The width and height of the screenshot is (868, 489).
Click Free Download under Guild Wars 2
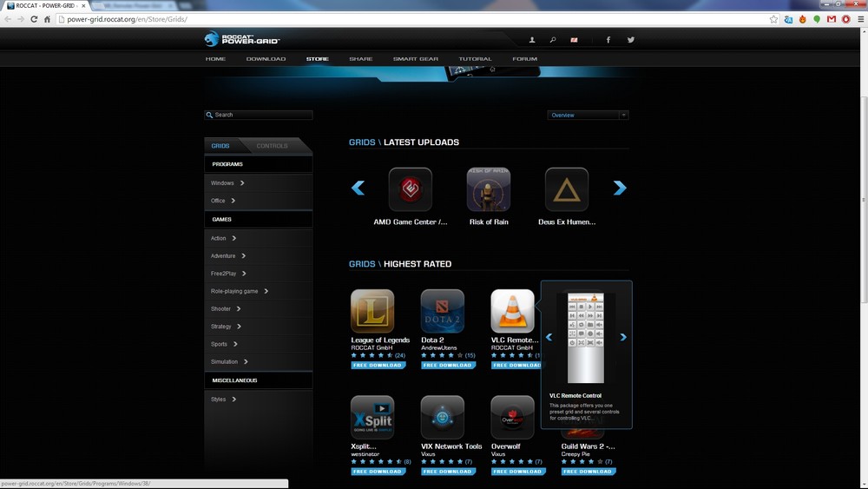[589, 472]
